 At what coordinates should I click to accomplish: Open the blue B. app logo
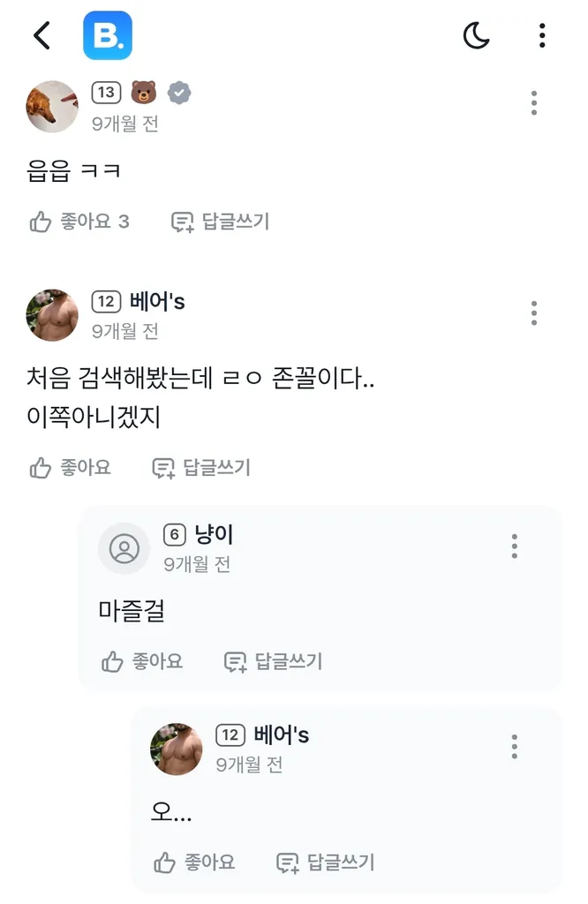[108, 35]
